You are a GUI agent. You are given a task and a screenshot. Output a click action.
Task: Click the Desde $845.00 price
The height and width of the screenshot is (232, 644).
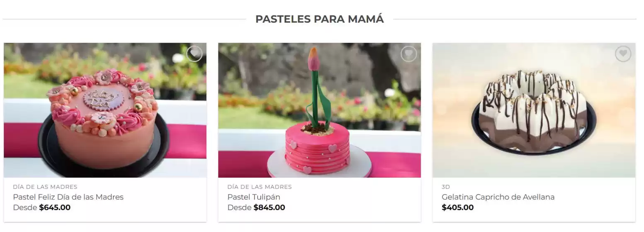pos(256,208)
